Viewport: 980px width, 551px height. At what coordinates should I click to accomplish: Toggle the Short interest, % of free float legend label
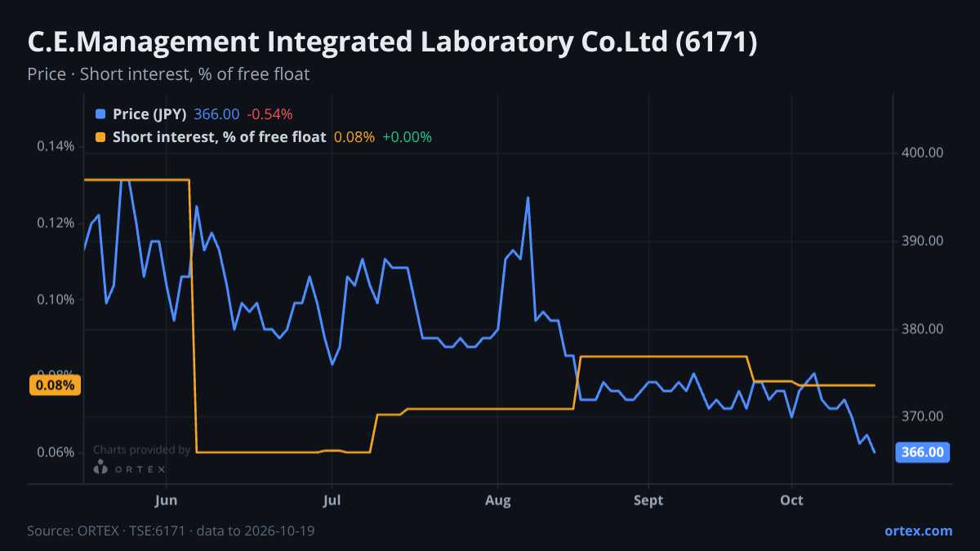(219, 137)
